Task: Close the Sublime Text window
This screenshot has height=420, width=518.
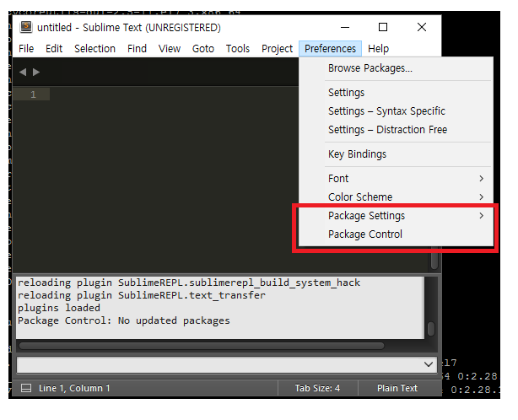Action: (x=422, y=27)
